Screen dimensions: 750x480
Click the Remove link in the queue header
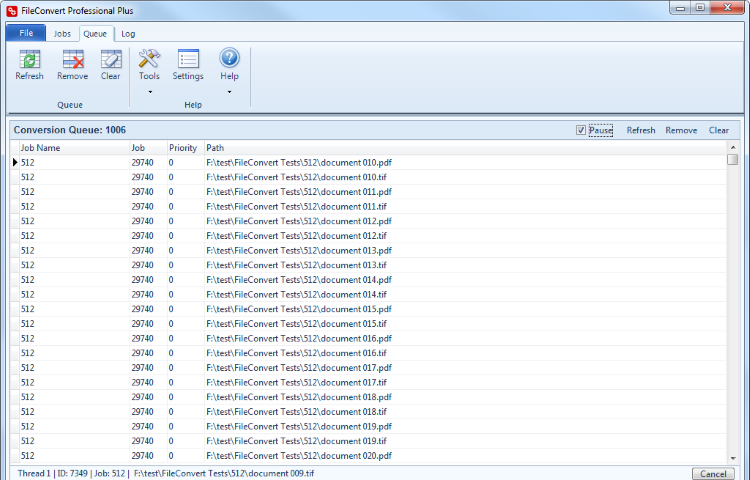681,130
